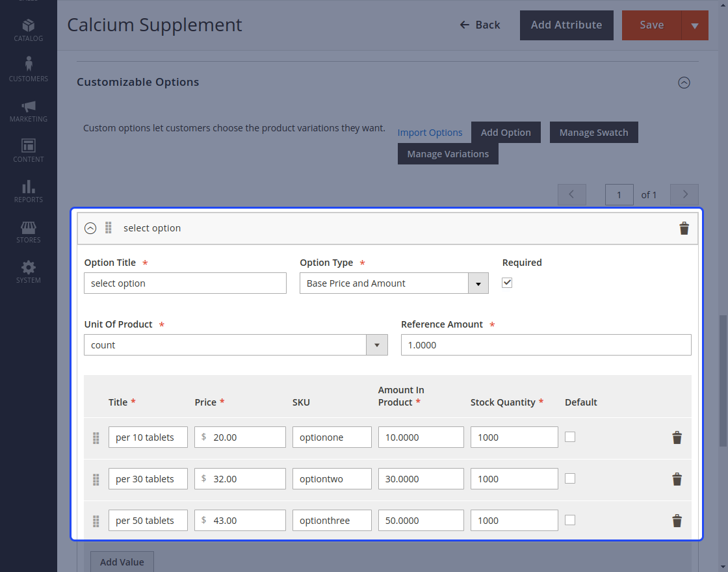728x572 pixels.
Task: Click the Add Attribute button
Action: 566,25
